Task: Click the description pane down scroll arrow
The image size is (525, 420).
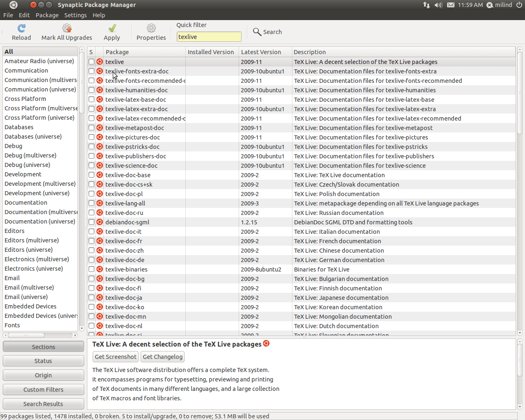Action: (x=520, y=406)
